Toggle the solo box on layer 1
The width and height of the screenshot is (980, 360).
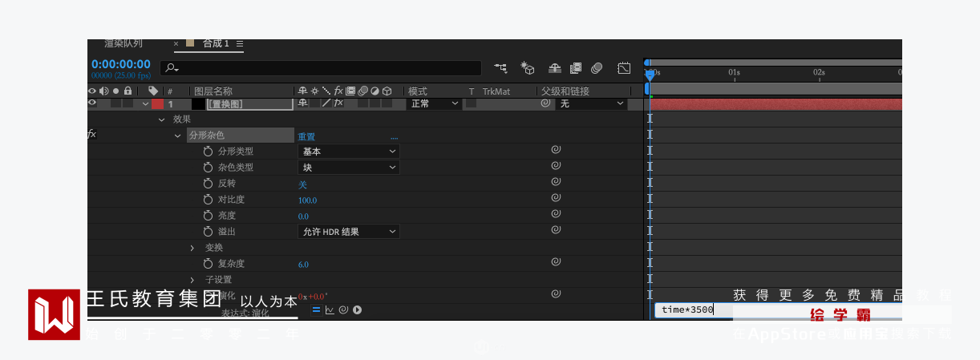(116, 103)
